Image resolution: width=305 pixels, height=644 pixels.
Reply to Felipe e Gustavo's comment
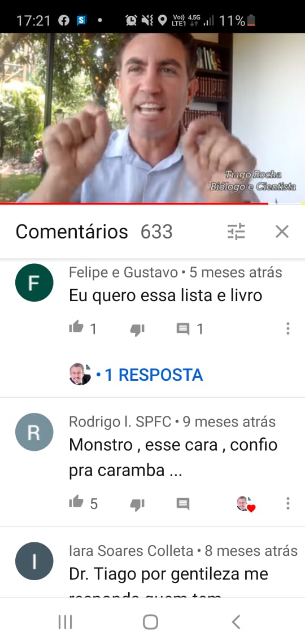pos(183,329)
